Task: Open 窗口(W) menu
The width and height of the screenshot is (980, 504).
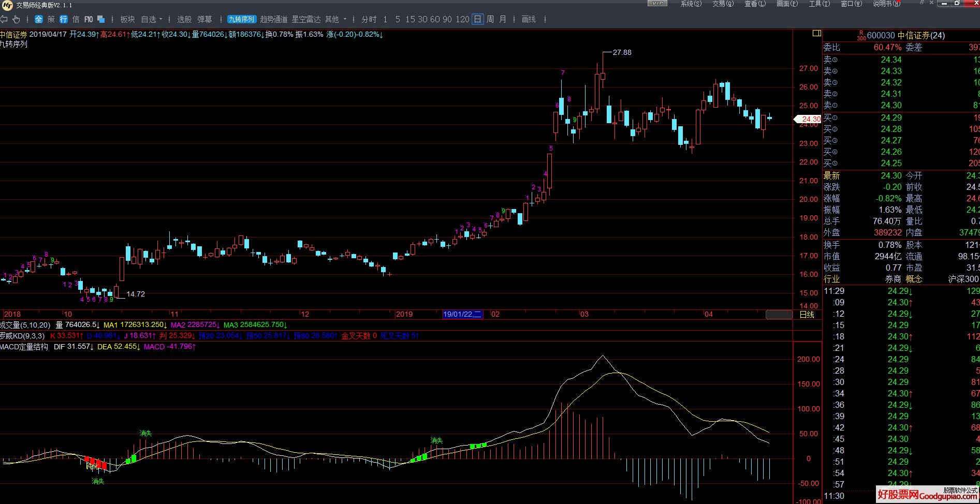Action: tap(852, 4)
